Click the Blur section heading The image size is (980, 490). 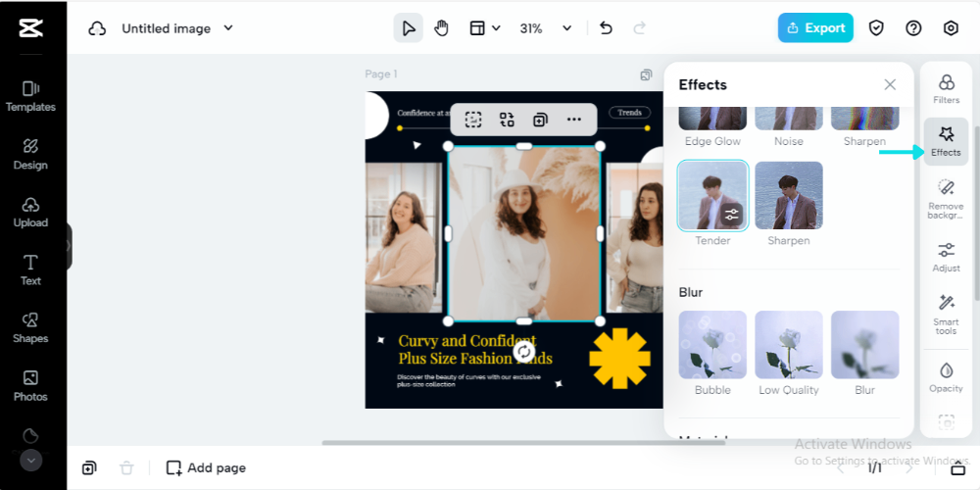pos(691,292)
